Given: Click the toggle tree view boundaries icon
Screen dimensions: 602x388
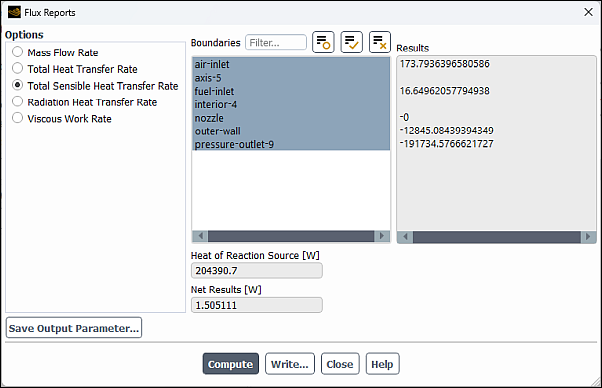Looking at the screenshot, I should [323, 42].
